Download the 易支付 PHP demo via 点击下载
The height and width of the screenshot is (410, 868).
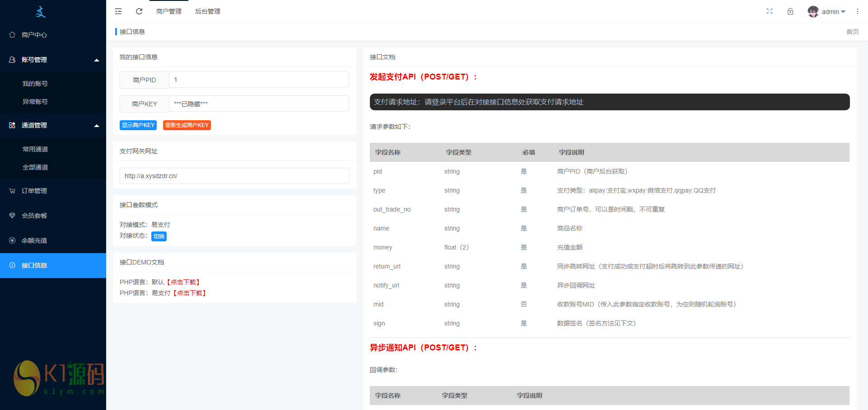(x=190, y=293)
